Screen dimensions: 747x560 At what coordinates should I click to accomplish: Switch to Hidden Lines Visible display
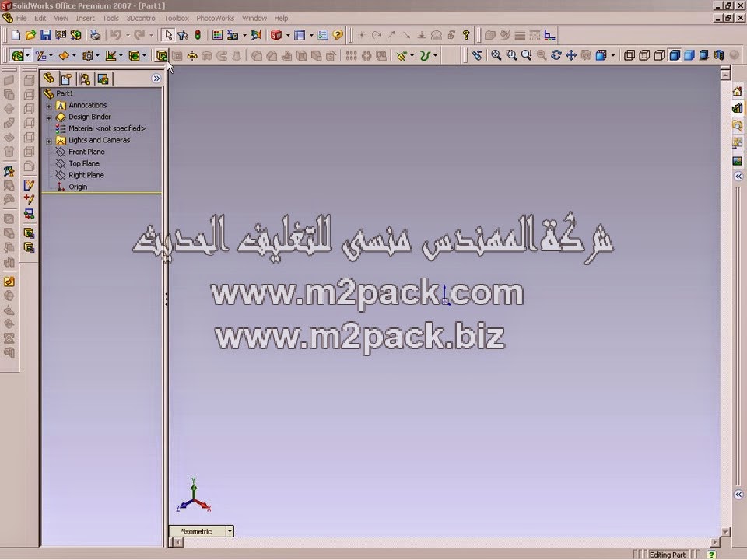click(644, 55)
